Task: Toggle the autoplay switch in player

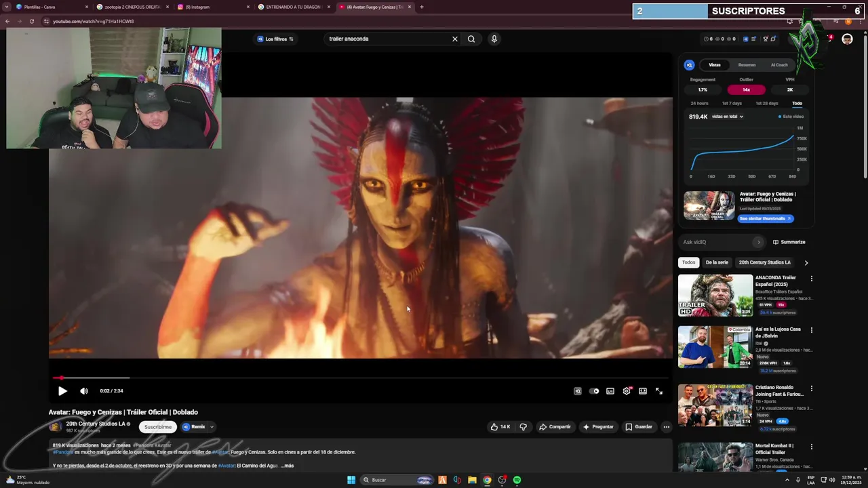Action: 594,391
